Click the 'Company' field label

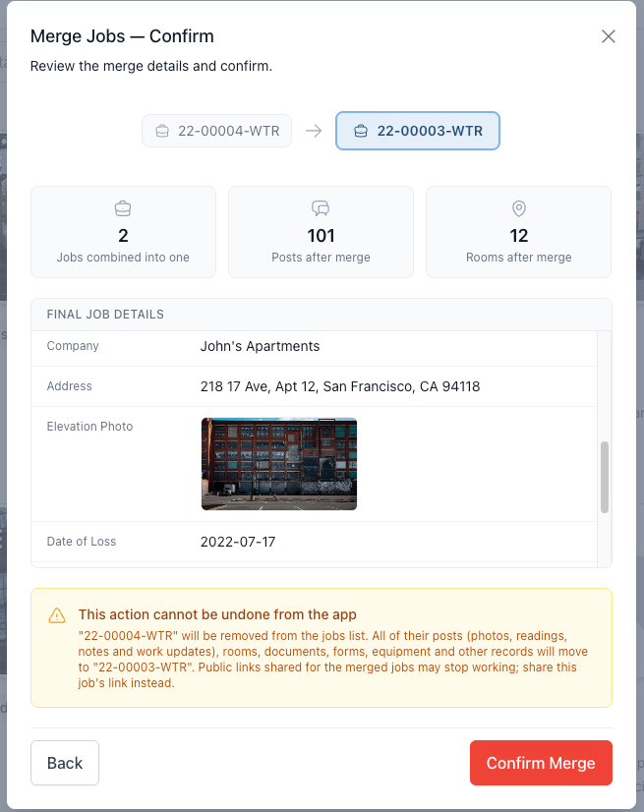(x=73, y=345)
